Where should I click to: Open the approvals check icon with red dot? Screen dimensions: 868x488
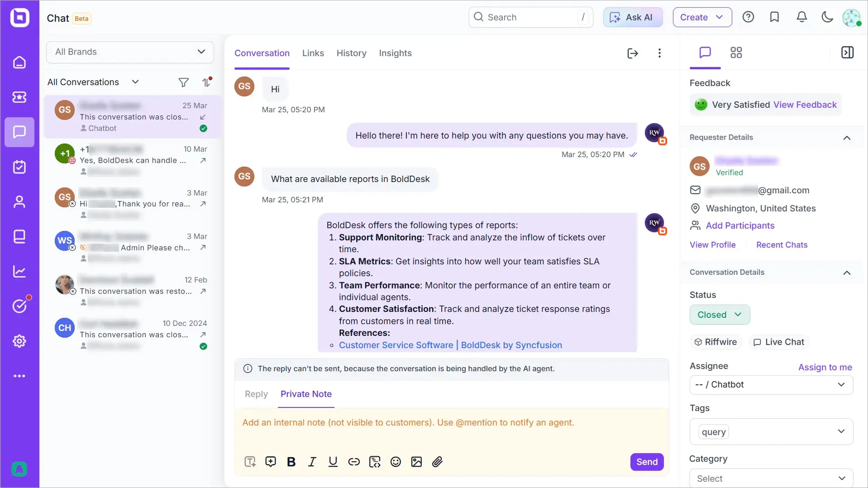(x=19, y=306)
